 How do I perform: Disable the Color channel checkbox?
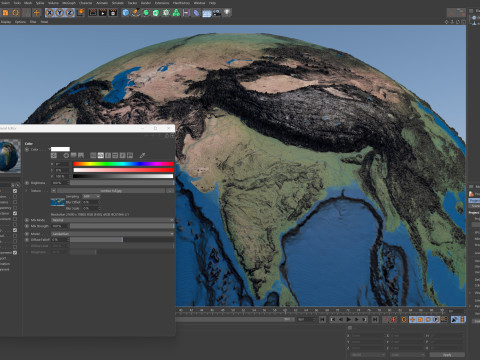[x=15, y=191]
